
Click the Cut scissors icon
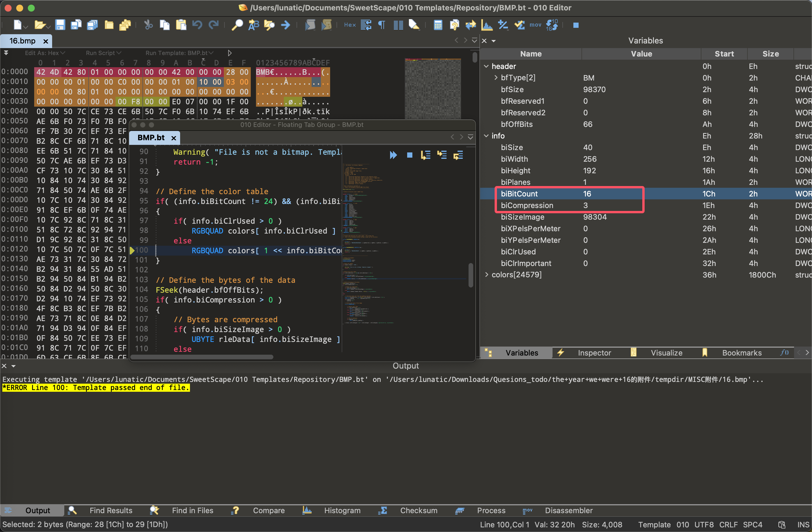coord(148,25)
